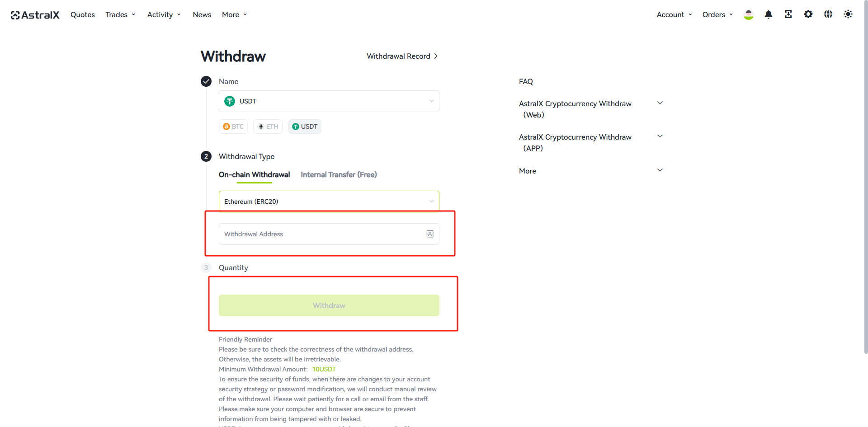Select the BTC quick coin chip
The width and height of the screenshot is (868, 427).
tap(233, 127)
